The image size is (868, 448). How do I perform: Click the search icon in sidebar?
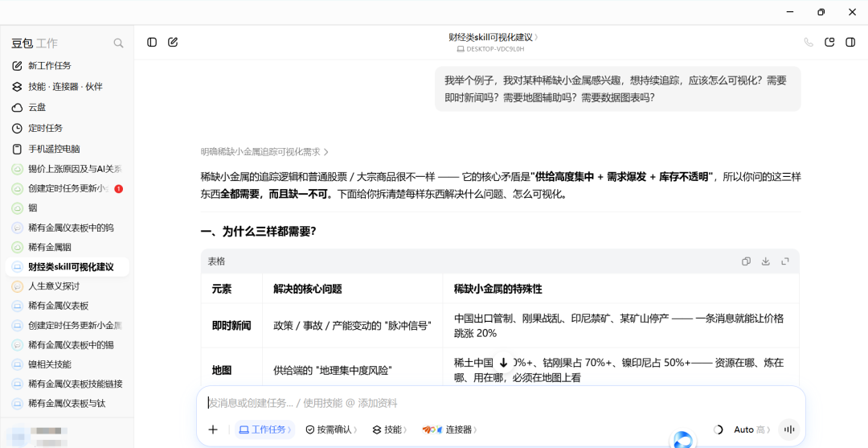tap(118, 43)
